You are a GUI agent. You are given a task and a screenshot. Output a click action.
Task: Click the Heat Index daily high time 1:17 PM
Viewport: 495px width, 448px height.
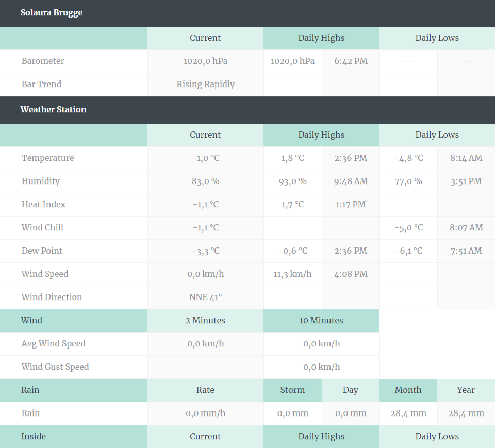[351, 204]
